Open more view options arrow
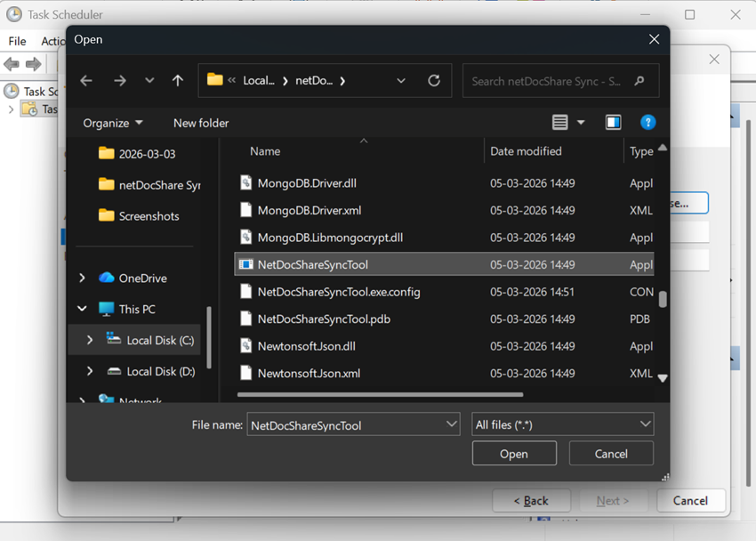Viewport: 756px width, 541px height. [x=581, y=123]
